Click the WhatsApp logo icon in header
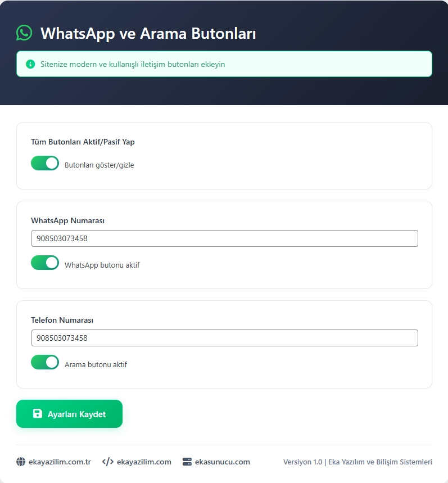 click(24, 33)
